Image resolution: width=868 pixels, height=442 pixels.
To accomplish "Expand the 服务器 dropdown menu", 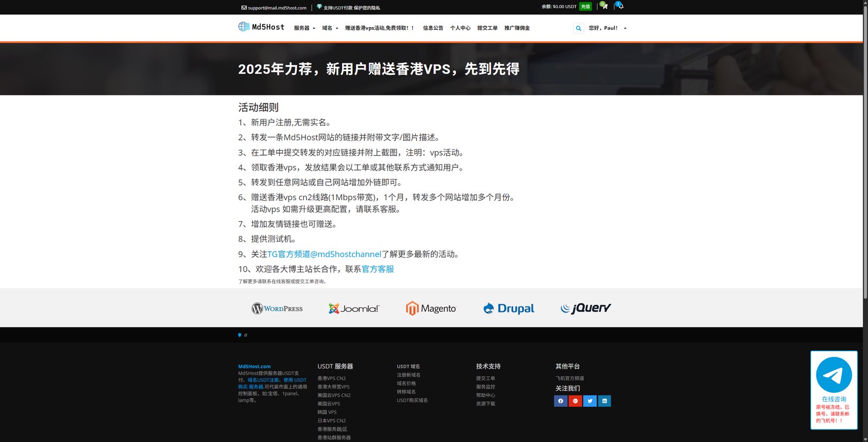I will 304,28.
